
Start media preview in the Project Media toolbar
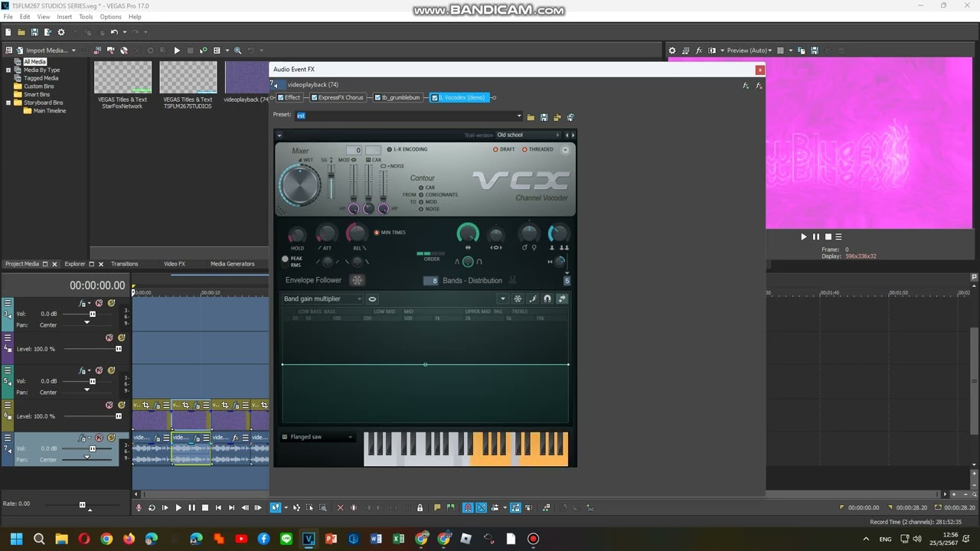coord(177,51)
